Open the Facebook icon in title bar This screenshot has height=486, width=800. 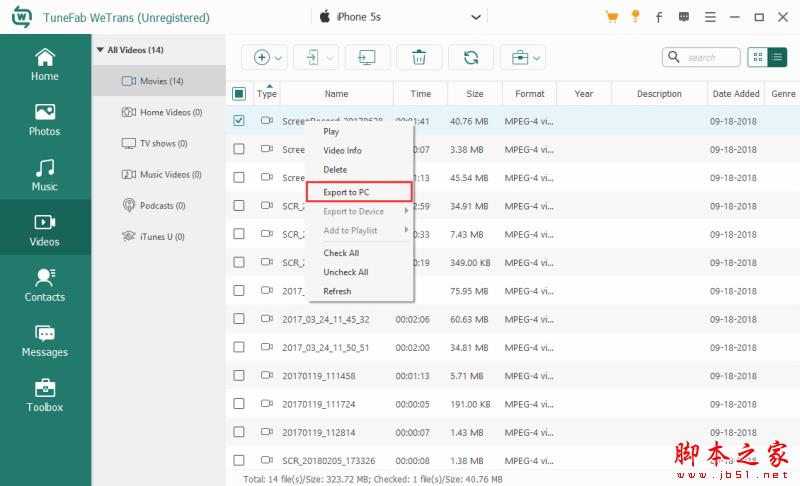tap(659, 17)
